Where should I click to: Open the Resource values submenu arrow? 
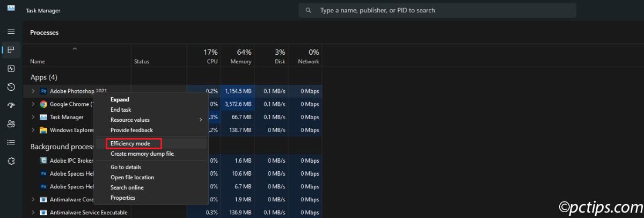coord(201,120)
